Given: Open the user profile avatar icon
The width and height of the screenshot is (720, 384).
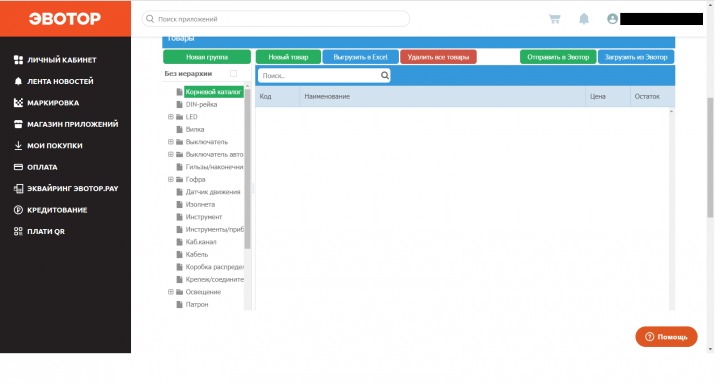Looking at the screenshot, I should tap(612, 19).
